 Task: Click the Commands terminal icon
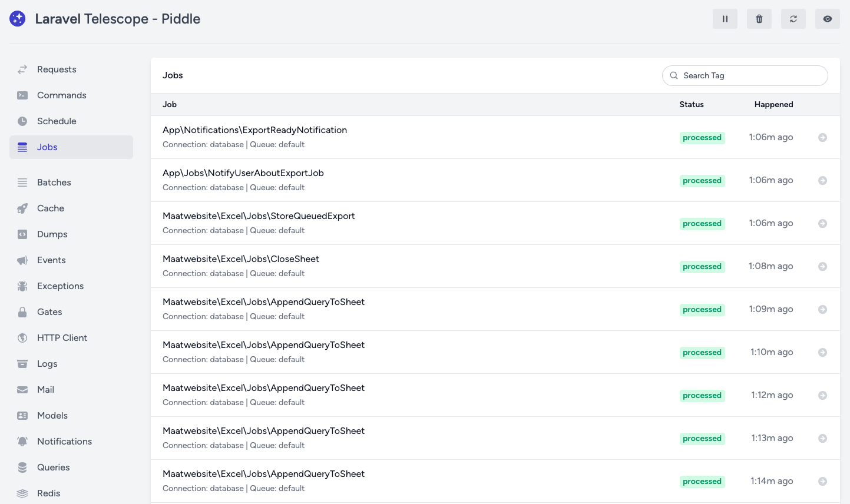(x=22, y=95)
